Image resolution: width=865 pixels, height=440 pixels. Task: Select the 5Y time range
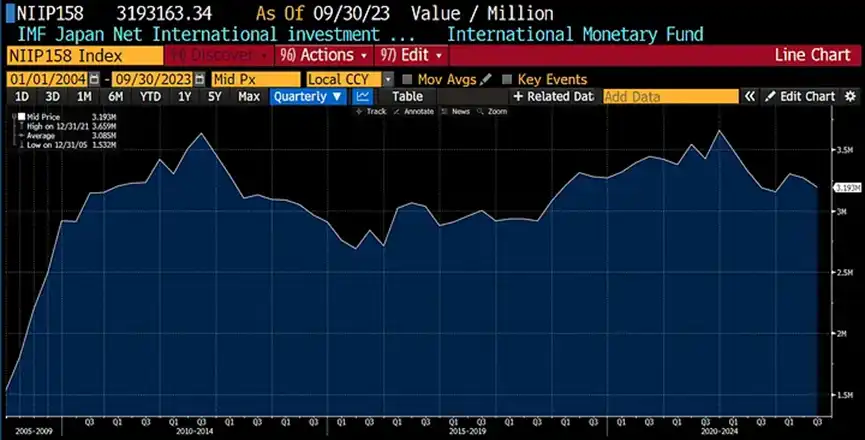click(215, 97)
